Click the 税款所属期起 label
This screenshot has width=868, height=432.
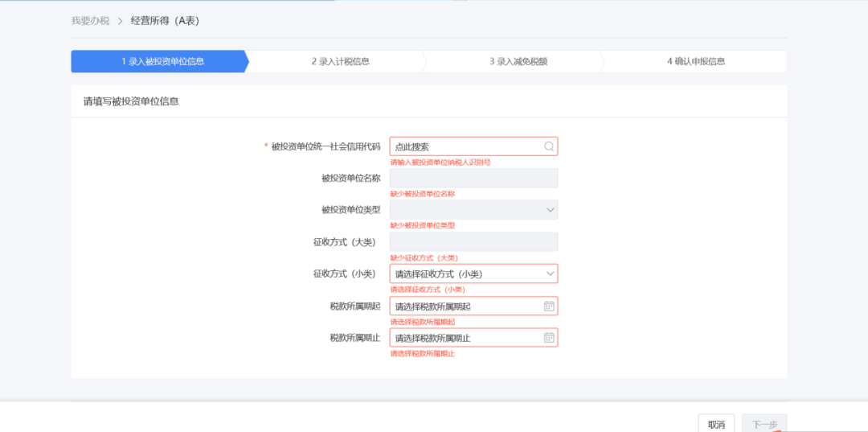tap(355, 306)
